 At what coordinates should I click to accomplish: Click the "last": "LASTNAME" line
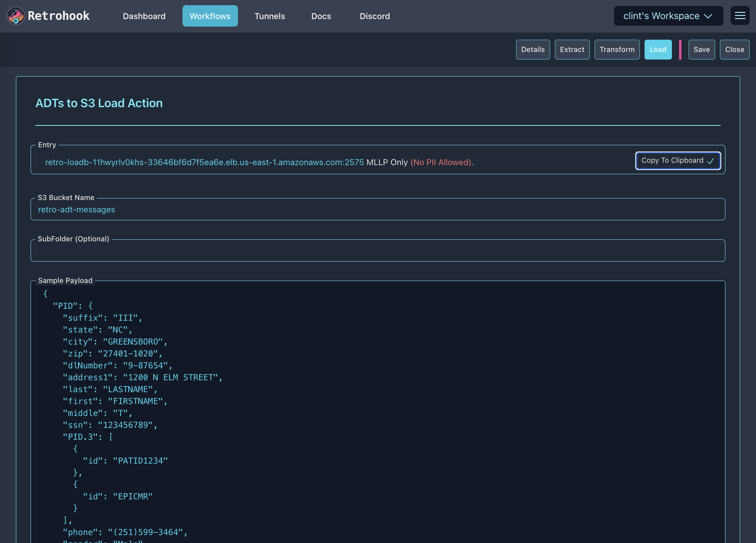110,389
